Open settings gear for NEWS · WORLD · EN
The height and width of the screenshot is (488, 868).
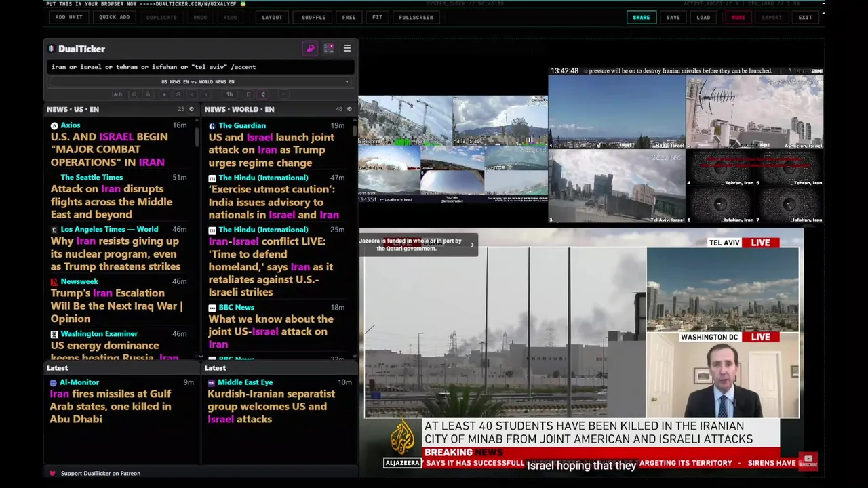point(349,109)
